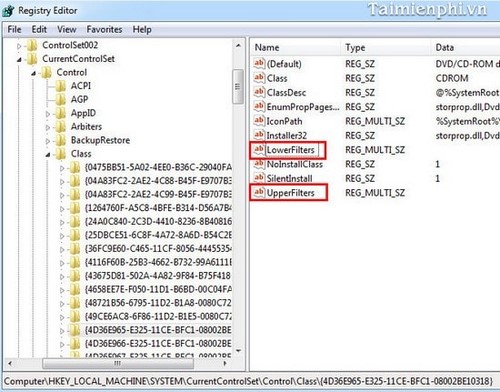Select the Arbiters folder icon
This screenshot has width=500, height=392.
(x=61, y=127)
